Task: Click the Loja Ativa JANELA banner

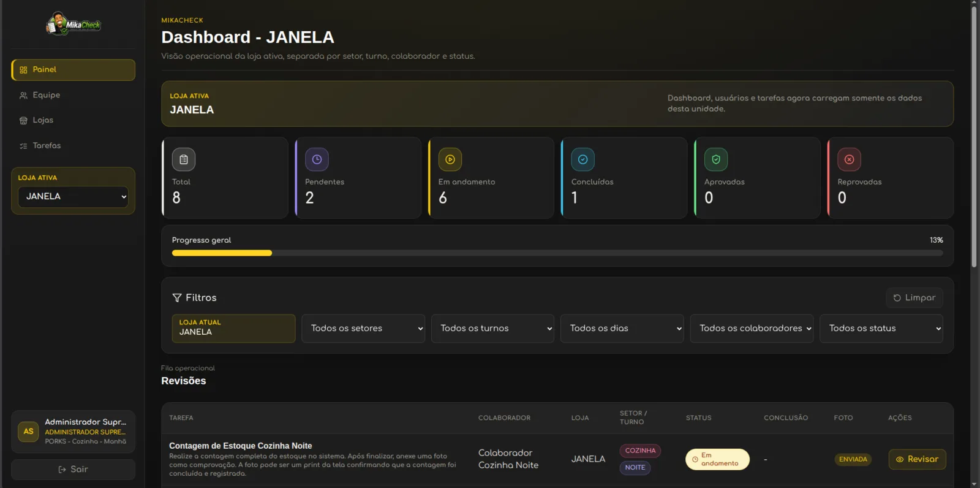Action: [x=557, y=104]
